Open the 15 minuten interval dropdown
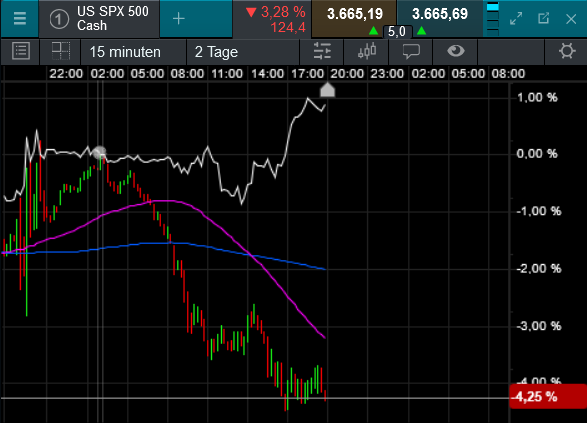The height and width of the screenshot is (423, 587). click(133, 52)
